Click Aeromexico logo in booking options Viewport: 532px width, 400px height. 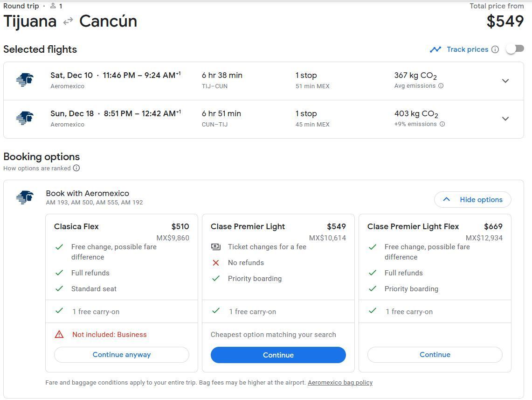click(x=25, y=197)
